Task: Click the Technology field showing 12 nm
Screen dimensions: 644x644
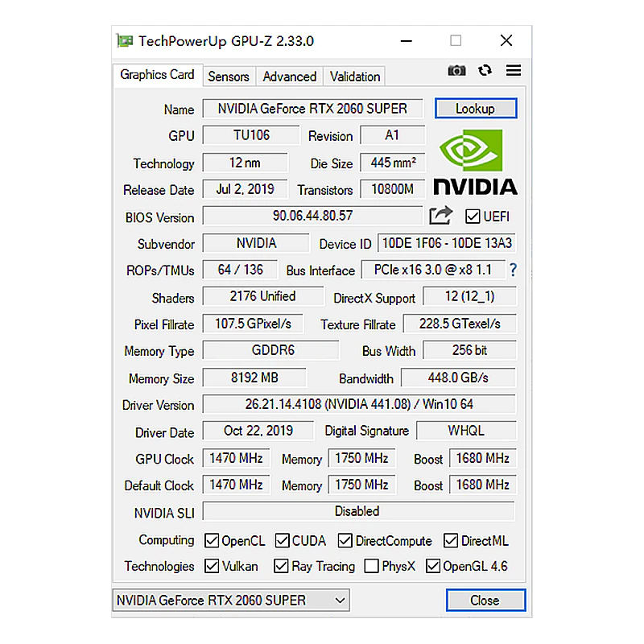Action: click(246, 163)
